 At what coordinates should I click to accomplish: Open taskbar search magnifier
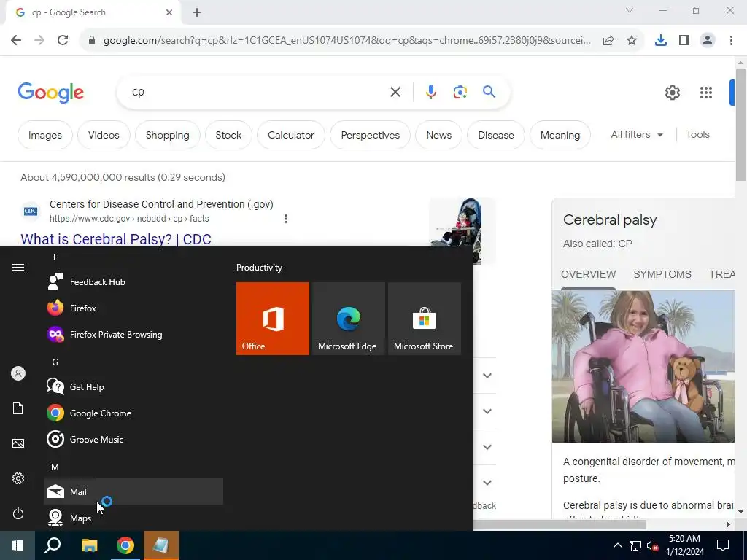pyautogui.click(x=53, y=545)
